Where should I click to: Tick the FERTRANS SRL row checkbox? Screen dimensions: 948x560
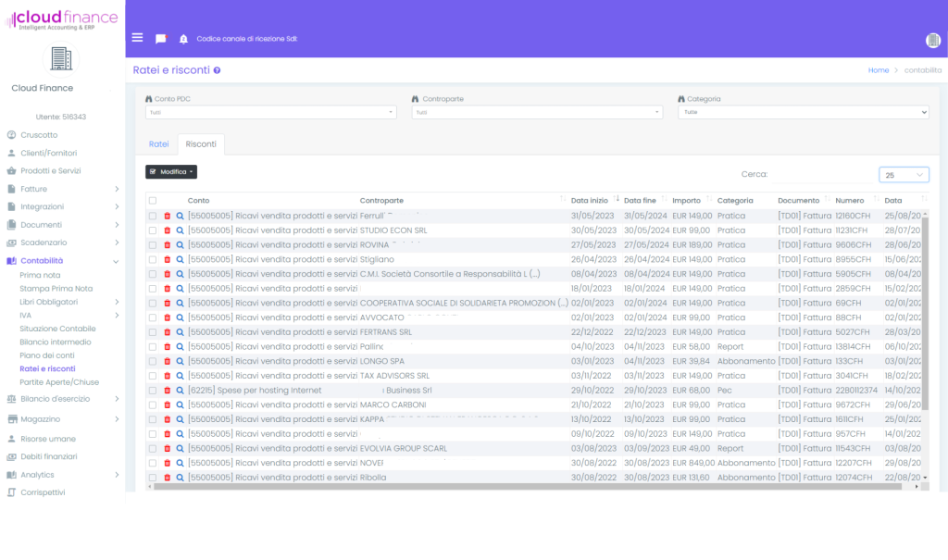[153, 332]
